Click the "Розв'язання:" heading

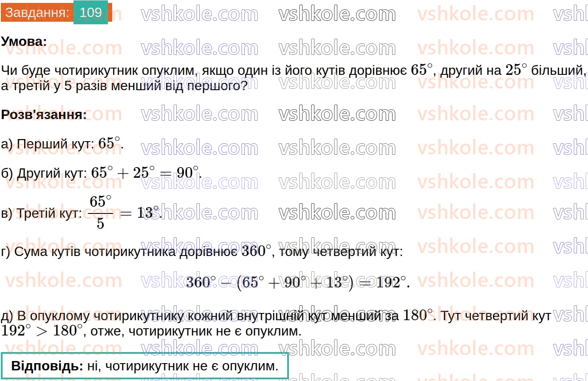(x=44, y=114)
